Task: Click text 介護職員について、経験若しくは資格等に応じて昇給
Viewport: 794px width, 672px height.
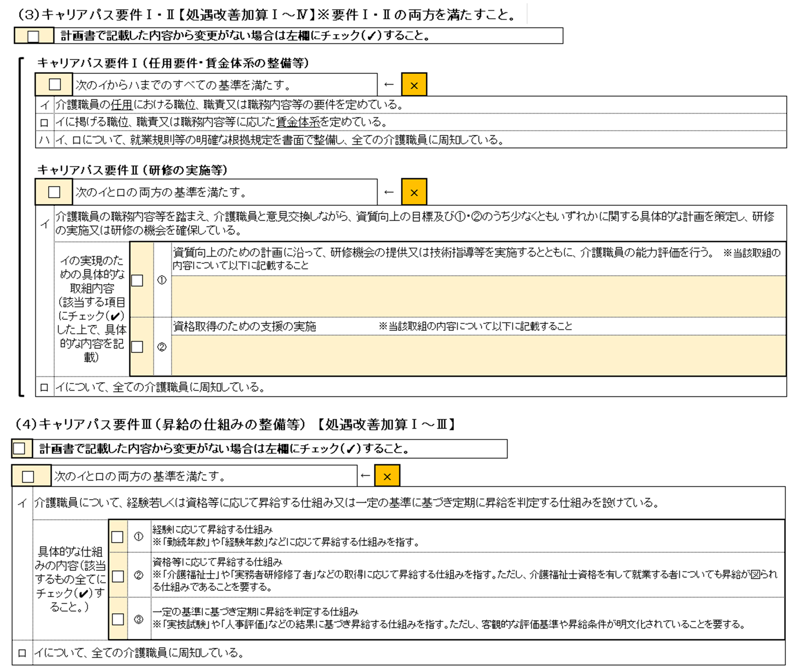Action: click(346, 503)
